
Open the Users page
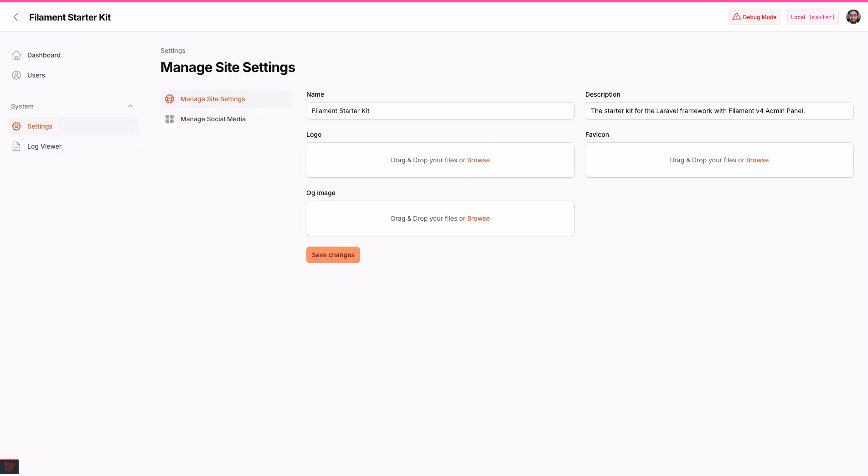click(73, 75)
